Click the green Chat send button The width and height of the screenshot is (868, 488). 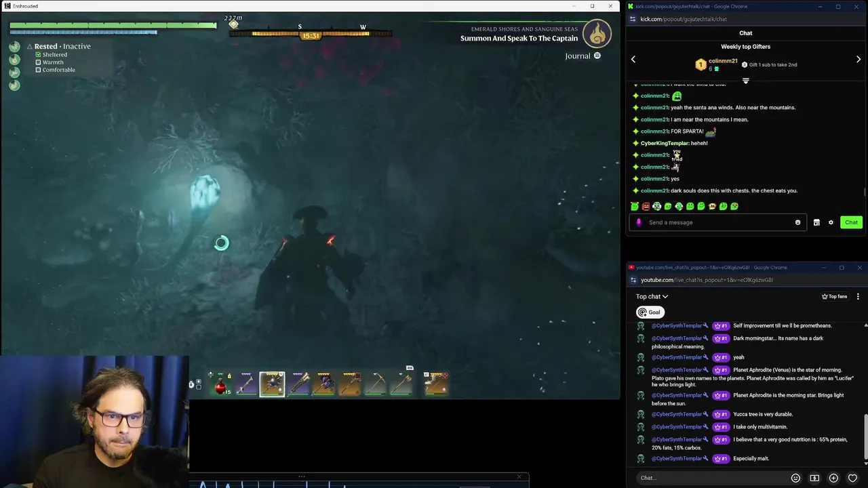[x=851, y=222]
